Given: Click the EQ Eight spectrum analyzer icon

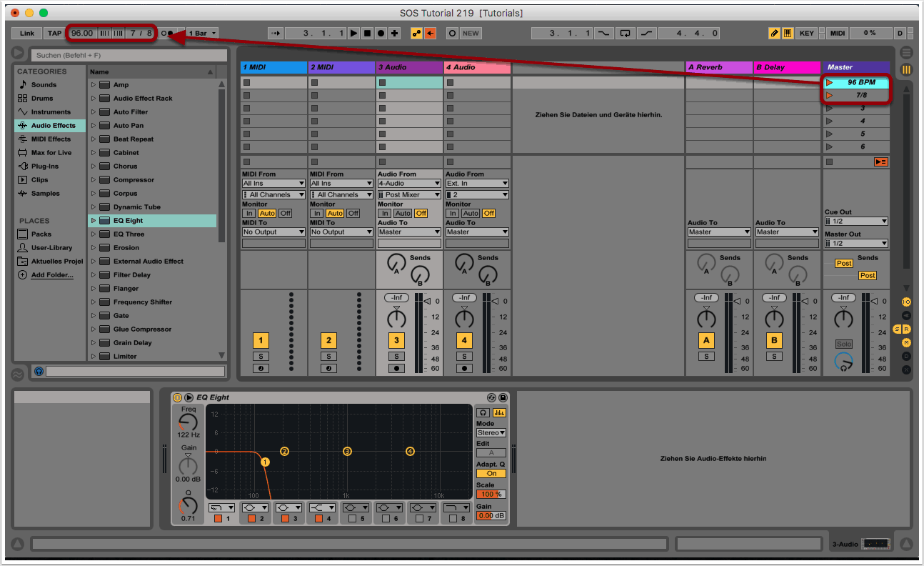Looking at the screenshot, I should [x=498, y=413].
